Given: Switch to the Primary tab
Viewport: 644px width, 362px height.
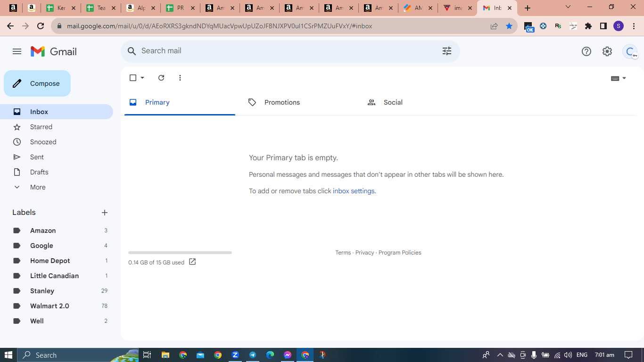Looking at the screenshot, I should pyautogui.click(x=180, y=102).
